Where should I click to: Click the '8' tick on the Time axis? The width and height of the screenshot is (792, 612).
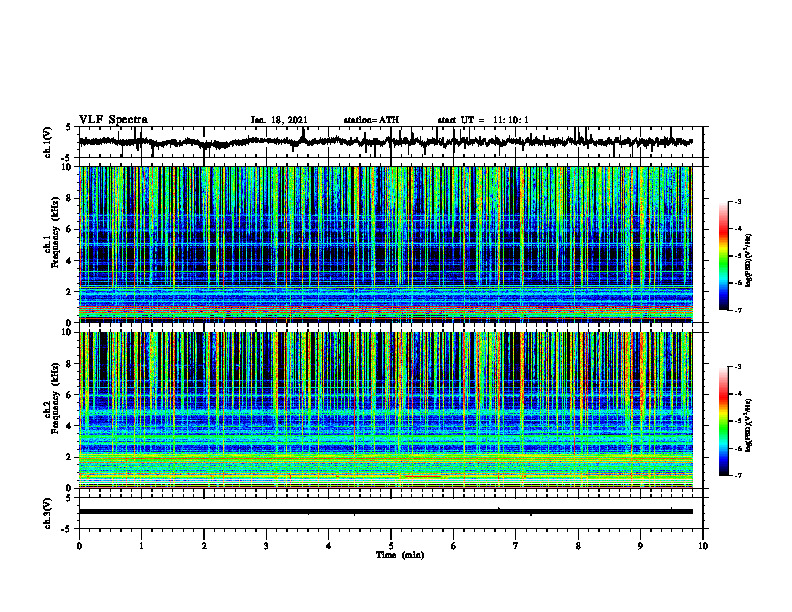click(578, 546)
